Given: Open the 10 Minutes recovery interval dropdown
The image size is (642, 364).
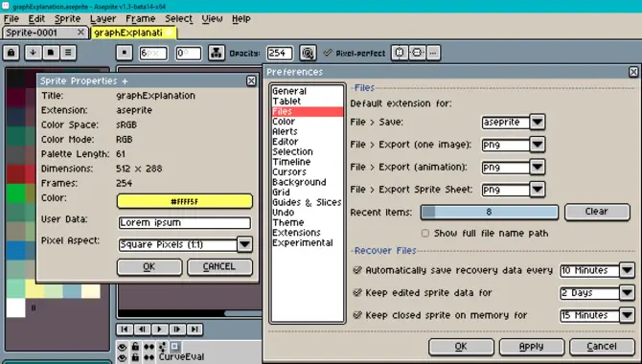Looking at the screenshot, I should click(627, 270).
